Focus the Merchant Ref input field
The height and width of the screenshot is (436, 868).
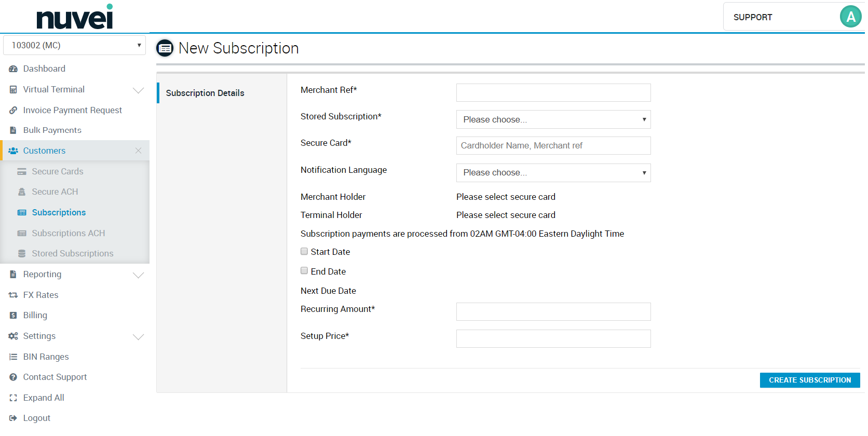click(553, 93)
